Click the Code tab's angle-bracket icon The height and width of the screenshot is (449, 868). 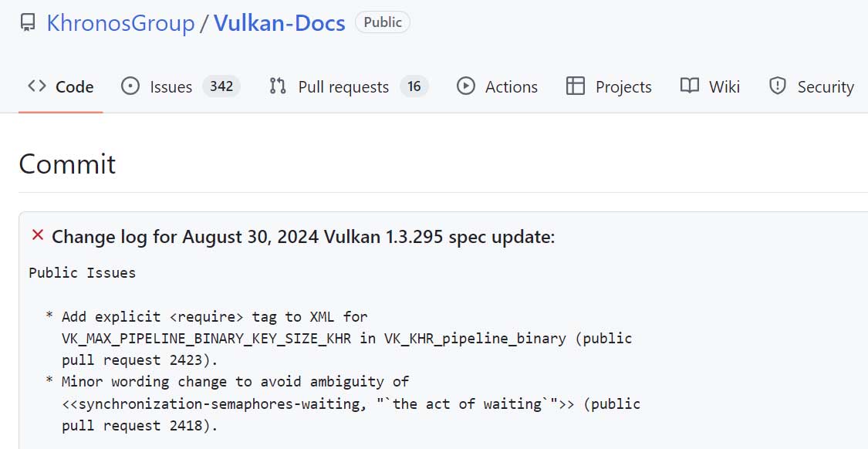coord(36,86)
